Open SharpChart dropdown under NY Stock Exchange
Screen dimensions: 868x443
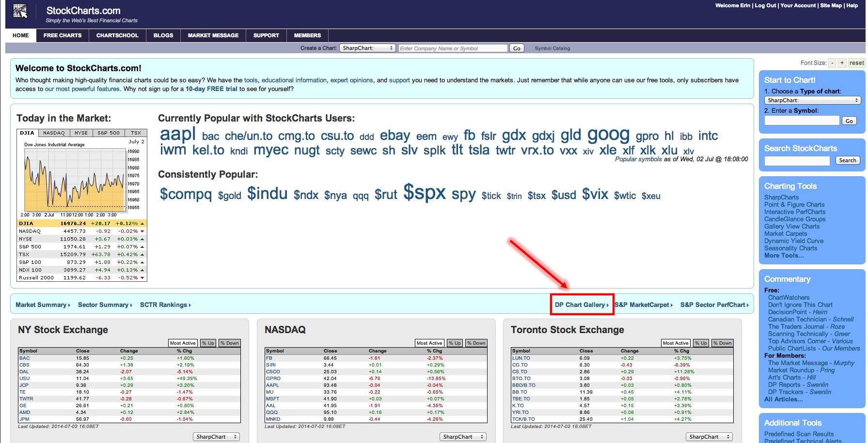216,437
